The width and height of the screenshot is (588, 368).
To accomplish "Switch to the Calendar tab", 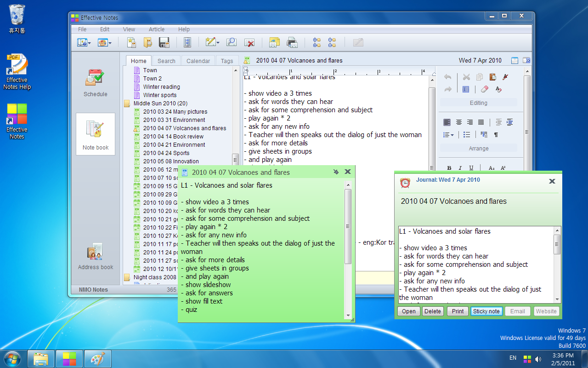I will 198,61.
